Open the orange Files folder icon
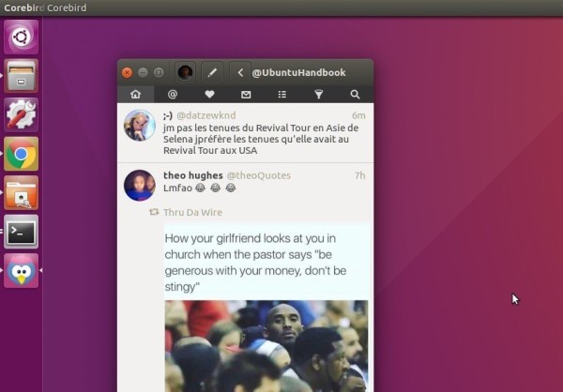Image resolution: width=563 pixels, height=392 pixels. coord(22,193)
